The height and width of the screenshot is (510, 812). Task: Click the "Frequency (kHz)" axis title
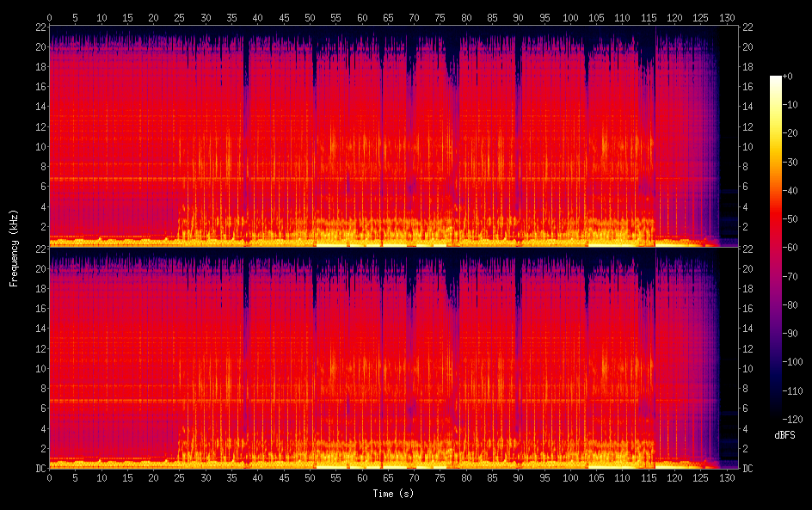14,248
